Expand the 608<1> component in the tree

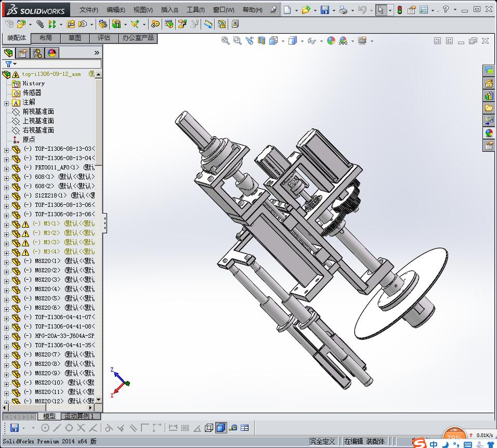(x=6, y=177)
